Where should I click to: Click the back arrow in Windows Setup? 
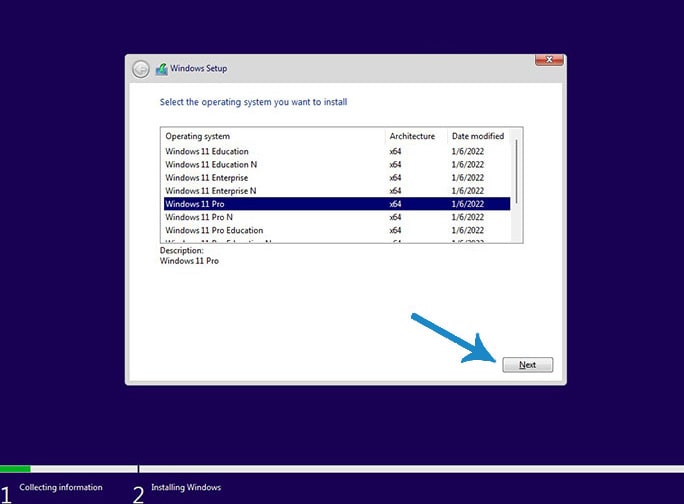click(141, 69)
